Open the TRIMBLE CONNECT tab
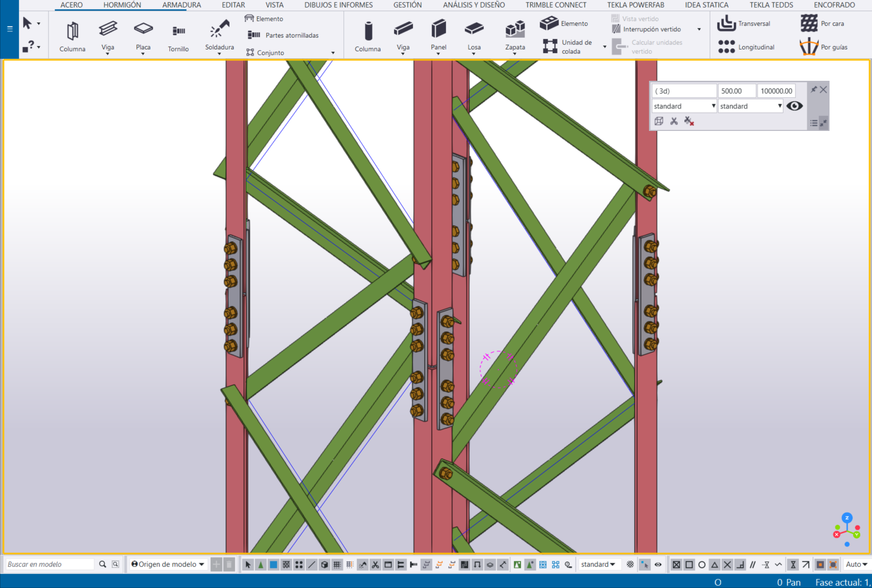 coord(556,5)
